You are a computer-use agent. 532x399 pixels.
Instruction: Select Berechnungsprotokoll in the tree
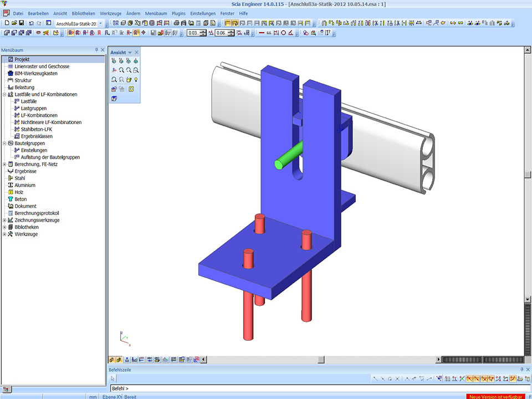tap(37, 213)
